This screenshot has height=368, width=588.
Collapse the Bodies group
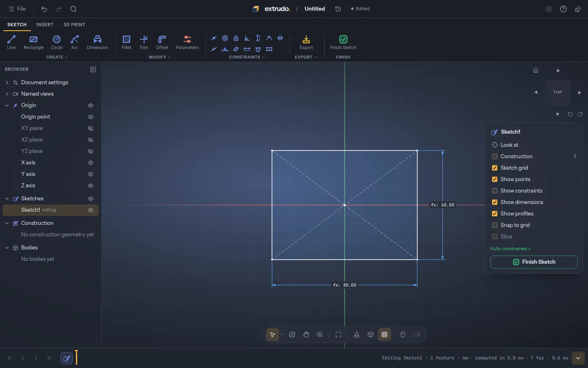tap(7, 248)
